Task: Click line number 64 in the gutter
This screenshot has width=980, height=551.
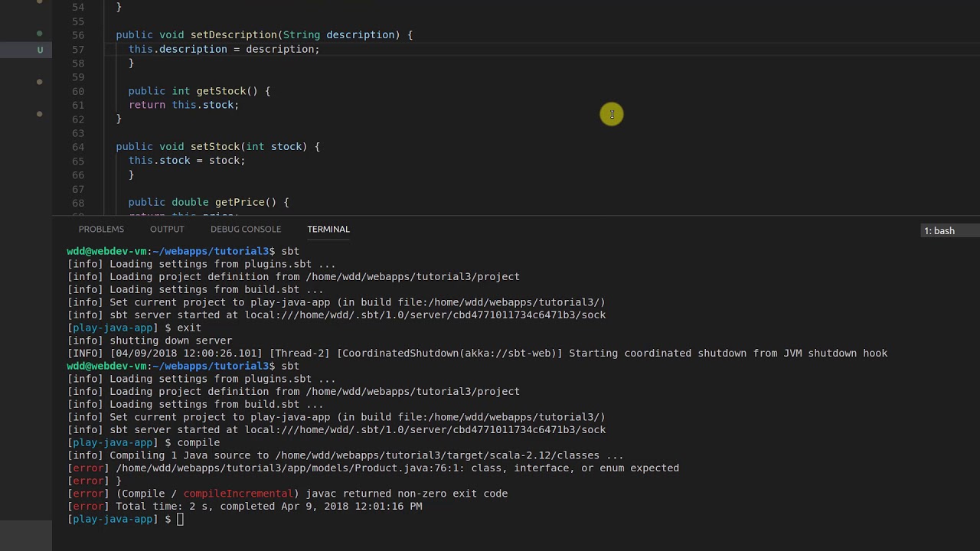Action: pos(78,146)
